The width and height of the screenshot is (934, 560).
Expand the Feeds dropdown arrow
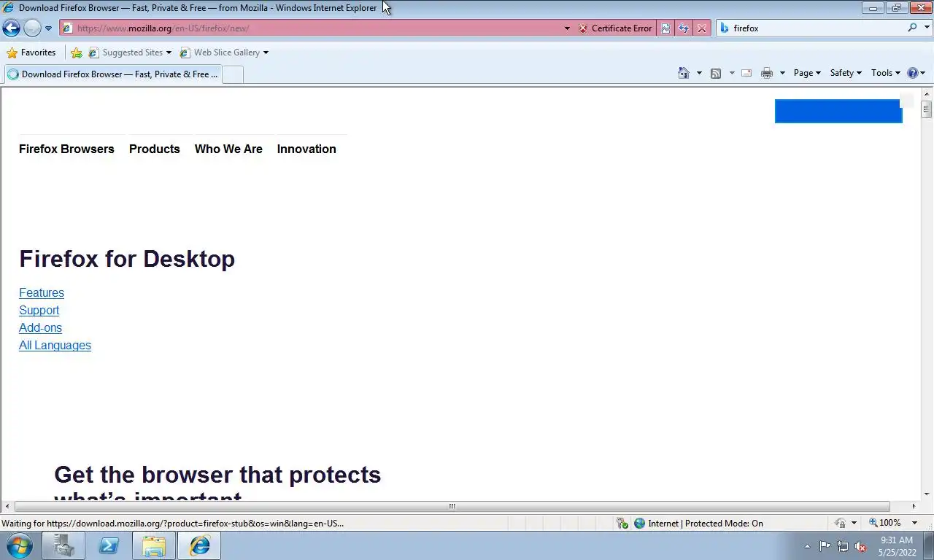click(732, 73)
